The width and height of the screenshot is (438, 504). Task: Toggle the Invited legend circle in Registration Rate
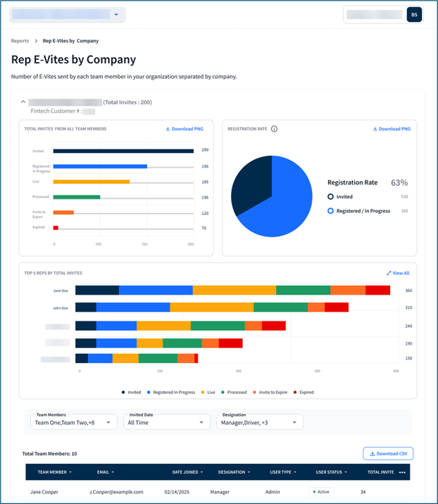click(330, 197)
